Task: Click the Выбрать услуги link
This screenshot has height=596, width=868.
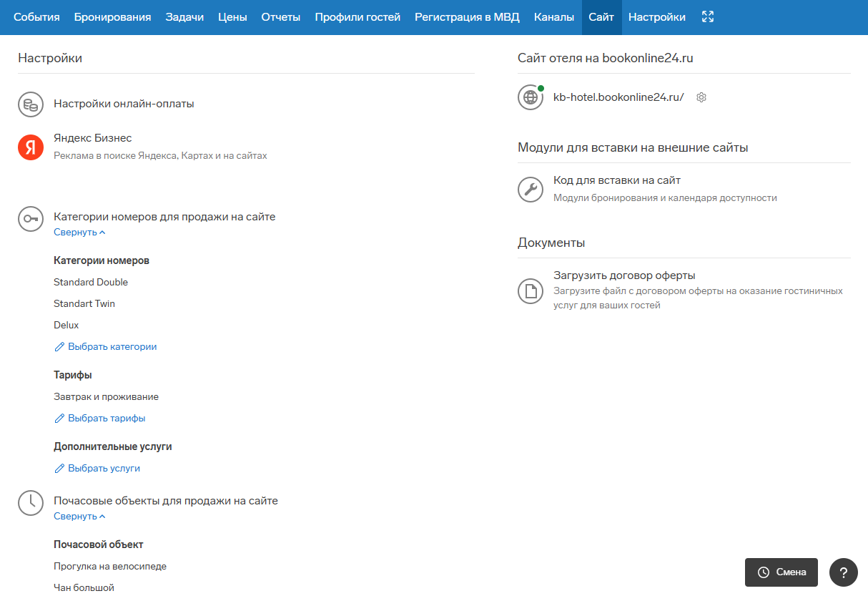Action: pyautogui.click(x=103, y=469)
